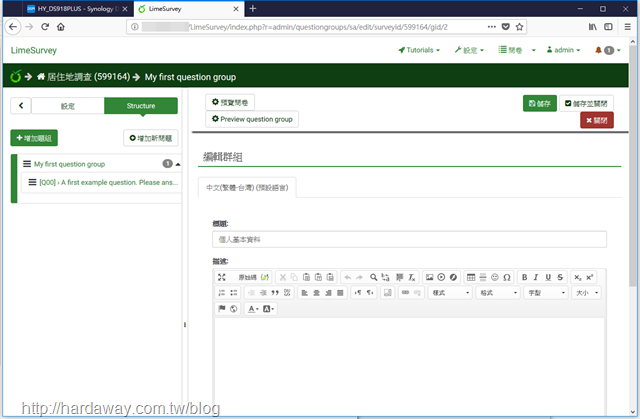Image resolution: width=640 pixels, height=419 pixels.
Task: Select the 中文(繁體-台灣) language tab
Action: point(247,188)
